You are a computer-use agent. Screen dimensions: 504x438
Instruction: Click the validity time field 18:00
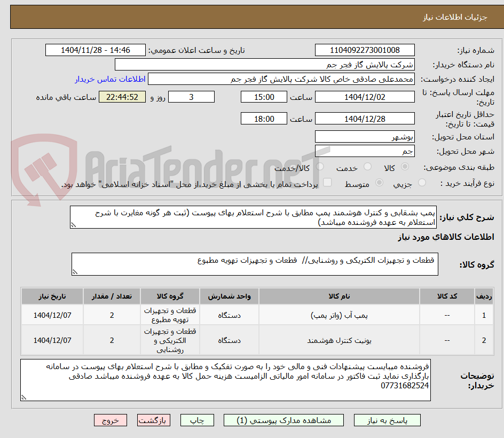264,119
